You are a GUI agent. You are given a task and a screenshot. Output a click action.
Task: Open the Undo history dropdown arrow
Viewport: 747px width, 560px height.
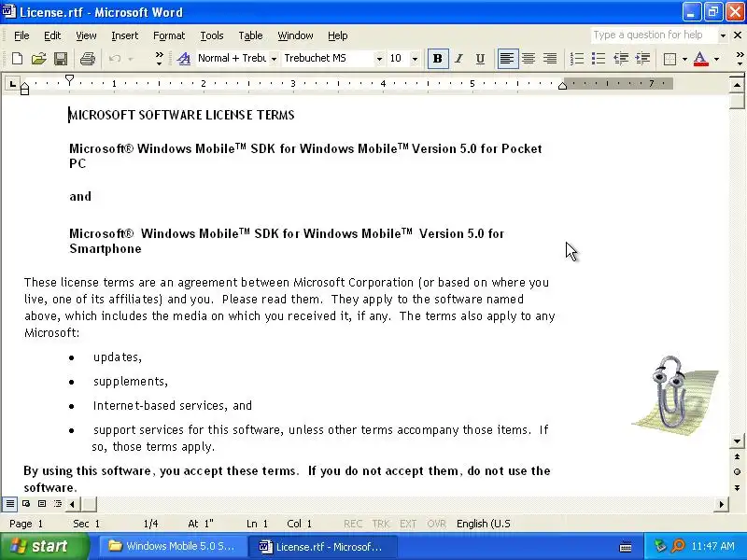pyautogui.click(x=130, y=59)
